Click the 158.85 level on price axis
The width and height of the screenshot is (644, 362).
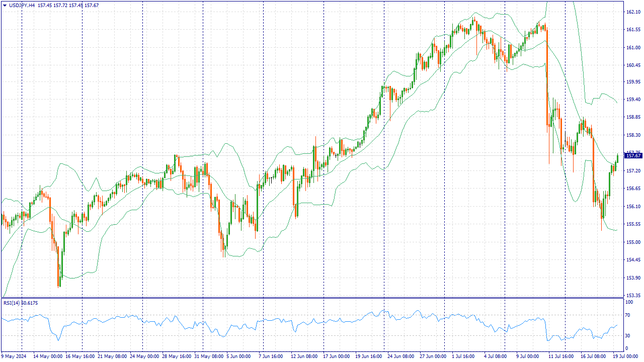[x=632, y=117]
